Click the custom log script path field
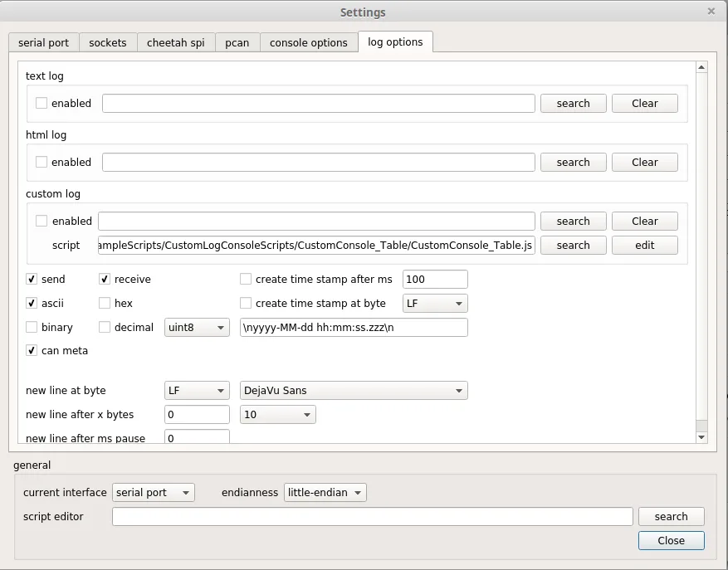This screenshot has height=570, width=728. pyautogui.click(x=316, y=245)
